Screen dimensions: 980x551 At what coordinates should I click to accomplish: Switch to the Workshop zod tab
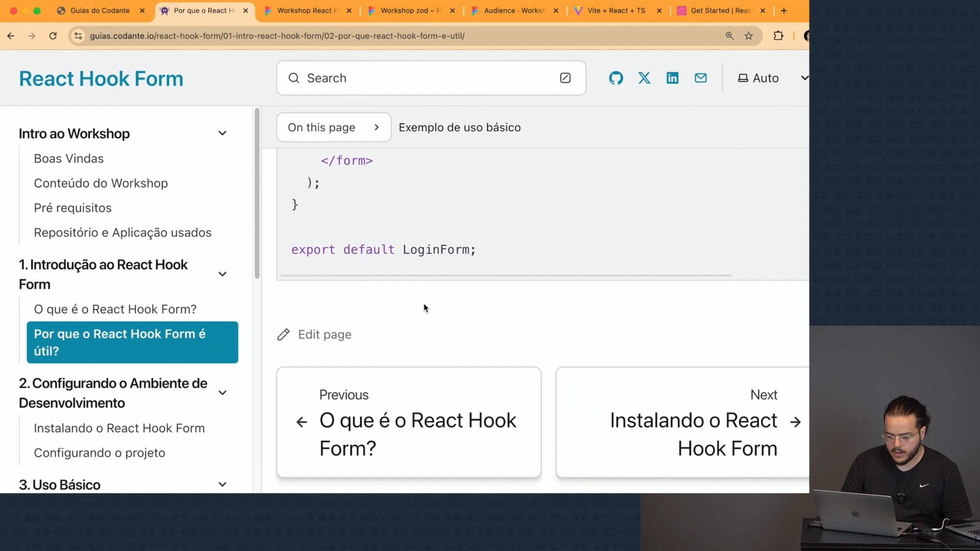click(x=411, y=11)
